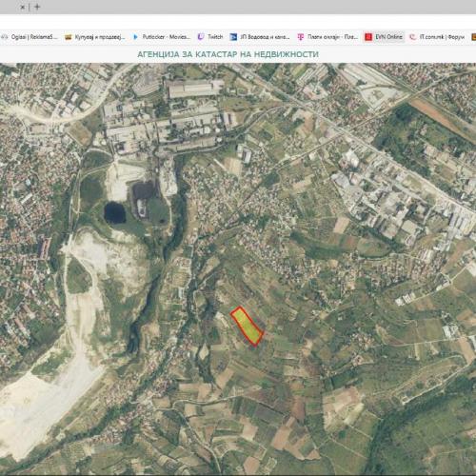This screenshot has height=476, width=476.
Task: Click the dark round pond on the map
Action: tap(114, 212)
